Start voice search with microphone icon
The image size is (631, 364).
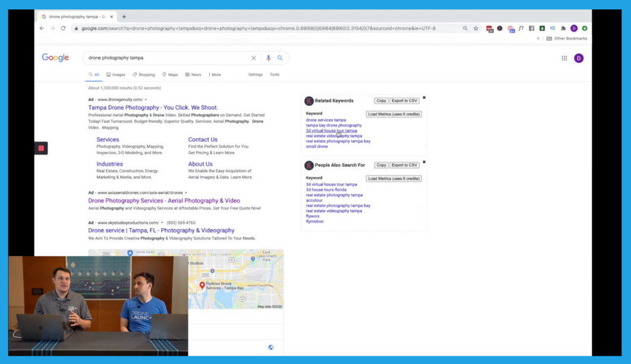(x=268, y=58)
